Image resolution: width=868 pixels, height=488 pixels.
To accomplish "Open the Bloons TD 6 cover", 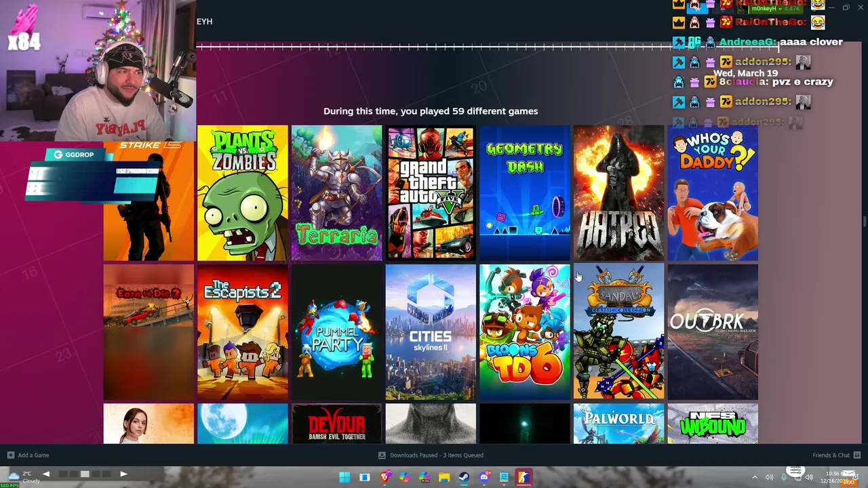I will click(525, 332).
